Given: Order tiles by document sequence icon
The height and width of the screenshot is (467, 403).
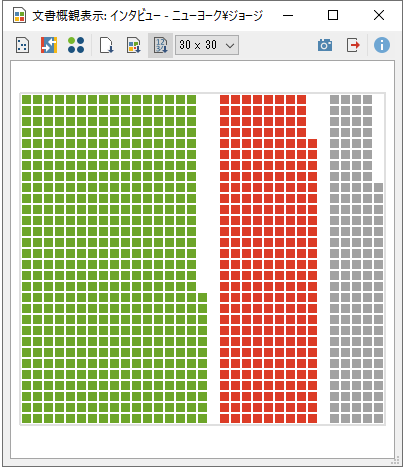Looking at the screenshot, I should tap(107, 45).
